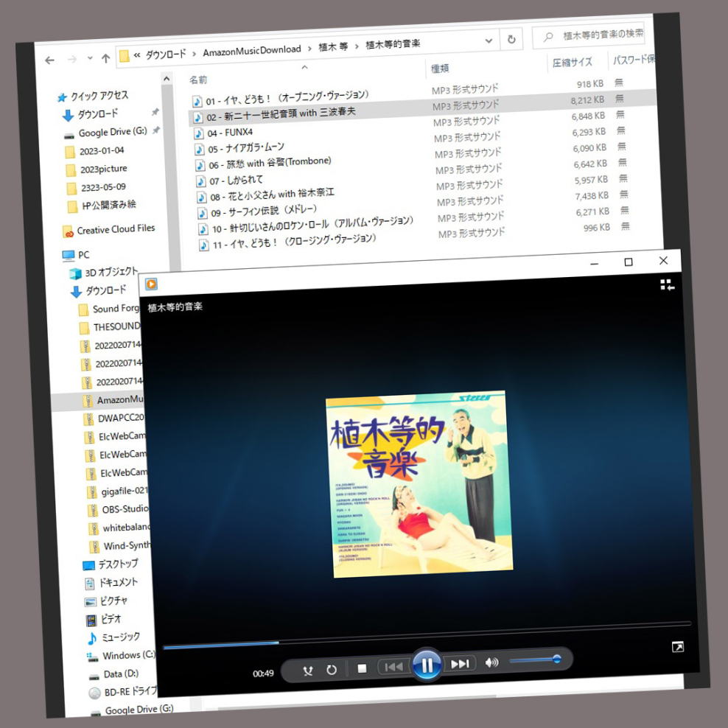The image size is (728, 728).
Task: Select PC in navigation pane
Action: click(x=76, y=255)
